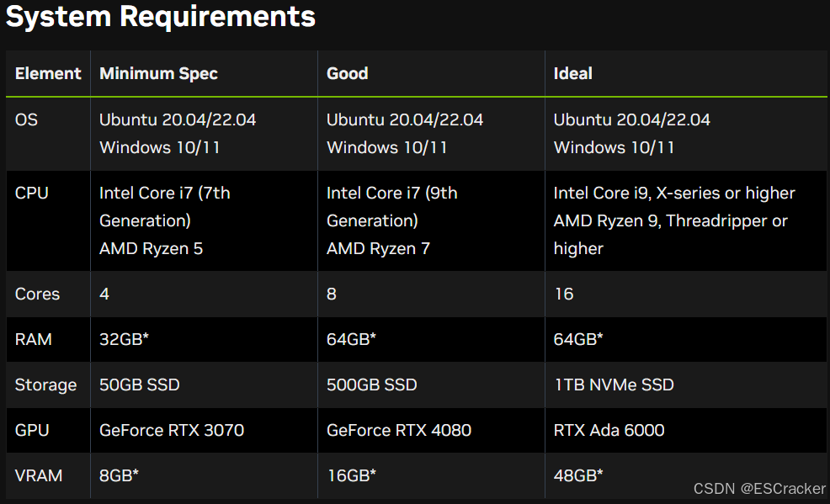This screenshot has height=504, width=830.
Task: Select the GeForce RTX 3070 cell
Action: point(172,430)
